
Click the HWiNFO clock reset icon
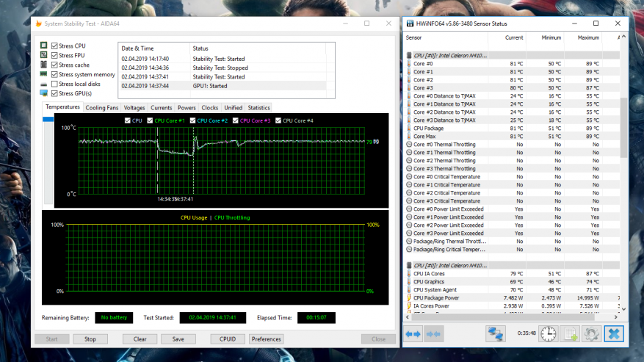[548, 334]
